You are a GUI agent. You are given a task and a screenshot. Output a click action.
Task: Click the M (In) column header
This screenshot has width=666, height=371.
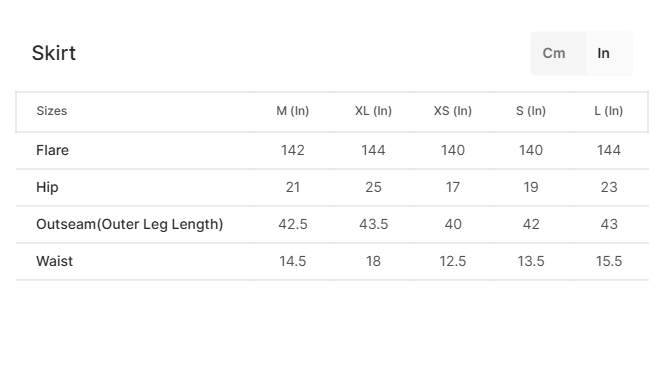[293, 111]
